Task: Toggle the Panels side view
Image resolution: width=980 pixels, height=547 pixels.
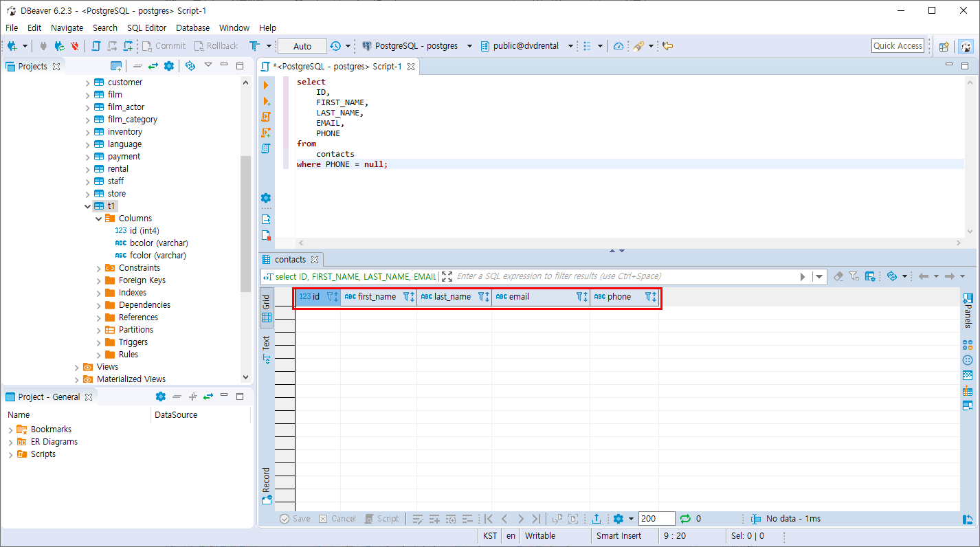Action: [x=968, y=311]
